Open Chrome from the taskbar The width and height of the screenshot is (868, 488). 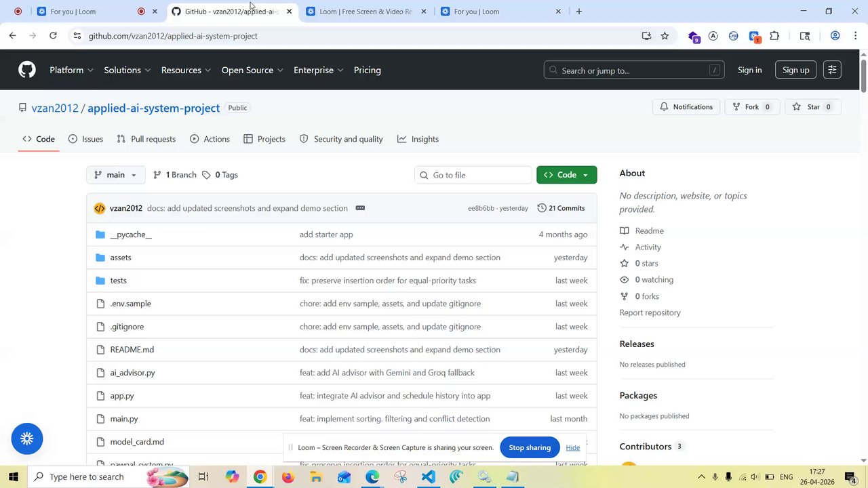click(260, 477)
